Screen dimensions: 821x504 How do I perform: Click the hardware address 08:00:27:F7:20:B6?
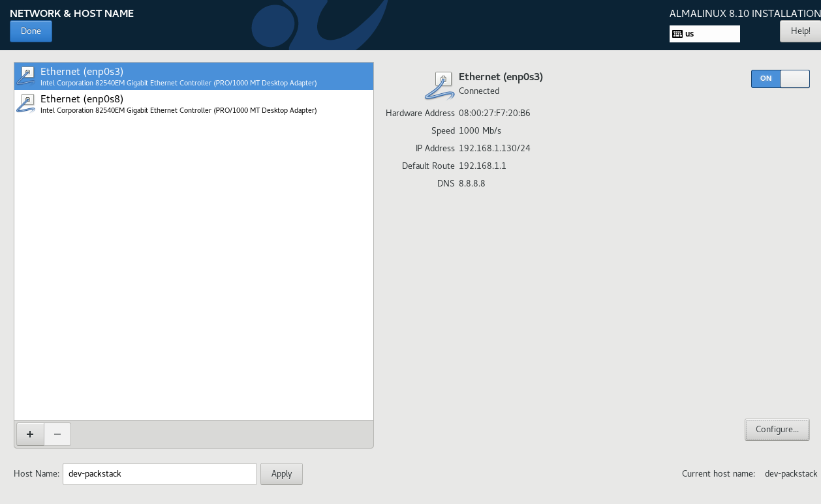pyautogui.click(x=494, y=113)
